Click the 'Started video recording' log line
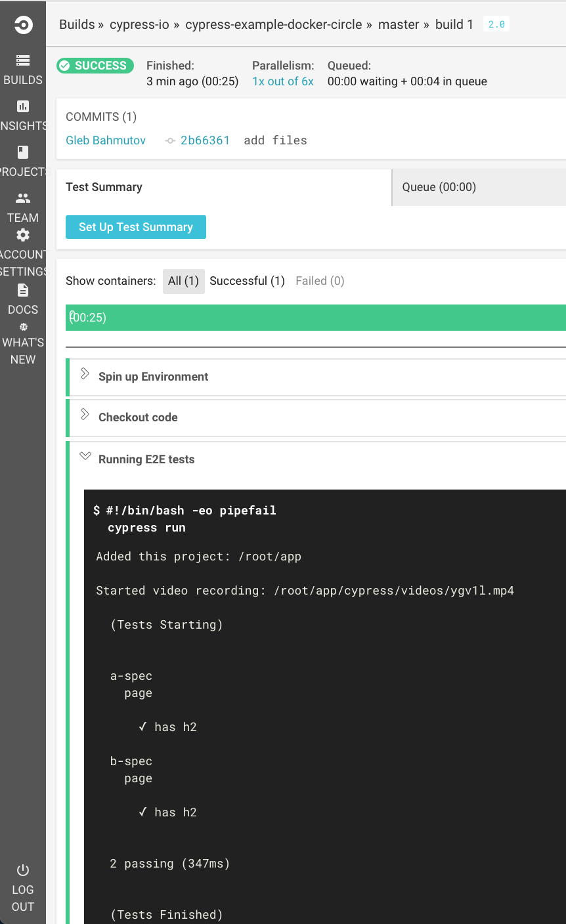The image size is (566, 924). point(305,591)
